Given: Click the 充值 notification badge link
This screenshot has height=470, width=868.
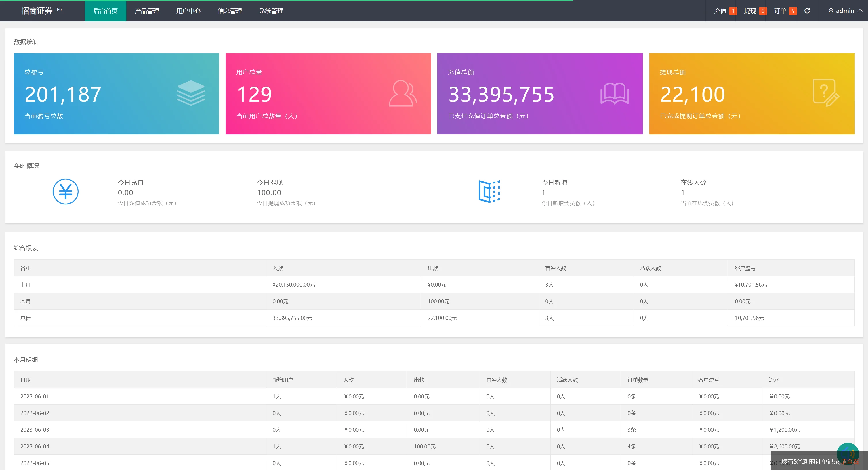Looking at the screenshot, I should 725,11.
